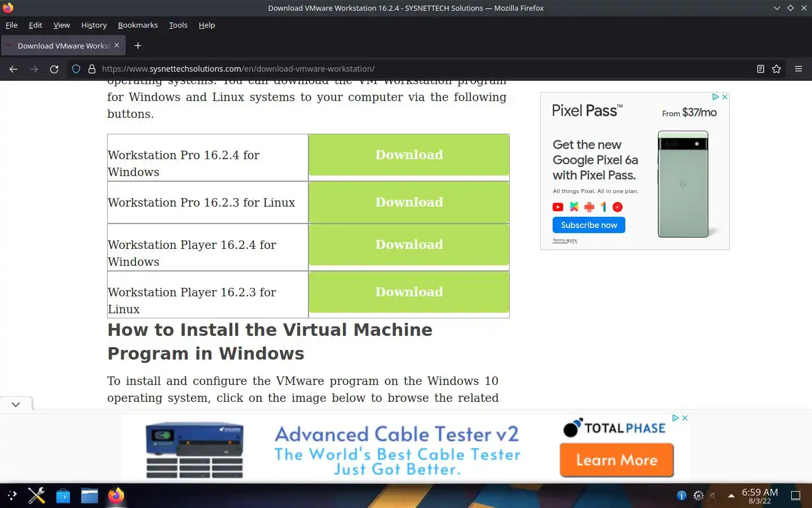This screenshot has width=812, height=508.
Task: Collapse the bottom ad with chevron
Action: point(16,404)
